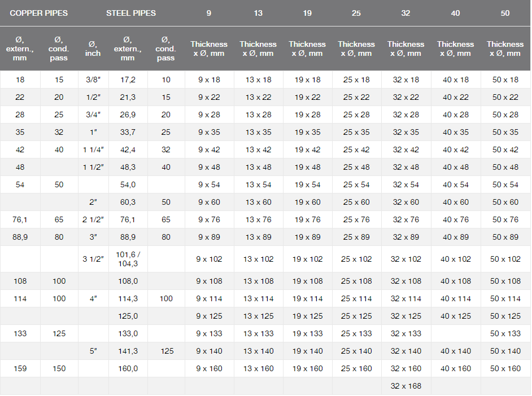The height and width of the screenshot is (396, 532).
Task: Select the 159 copper external diameter cell
Action: [20, 368]
